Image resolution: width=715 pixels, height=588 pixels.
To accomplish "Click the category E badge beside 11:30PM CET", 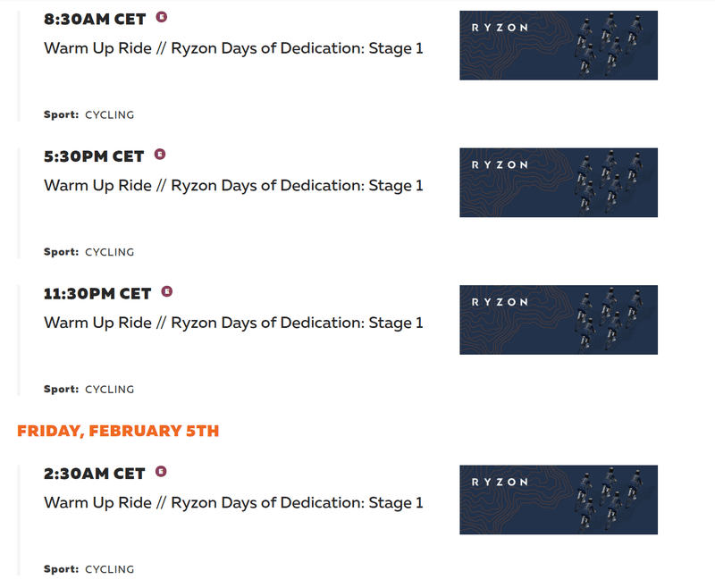I will point(167,291).
